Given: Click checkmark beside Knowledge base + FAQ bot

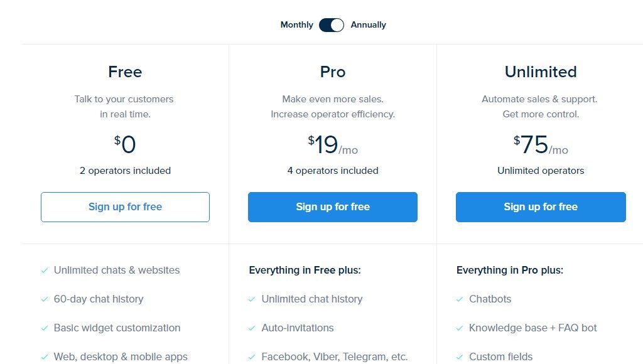Looking at the screenshot, I should (x=460, y=328).
